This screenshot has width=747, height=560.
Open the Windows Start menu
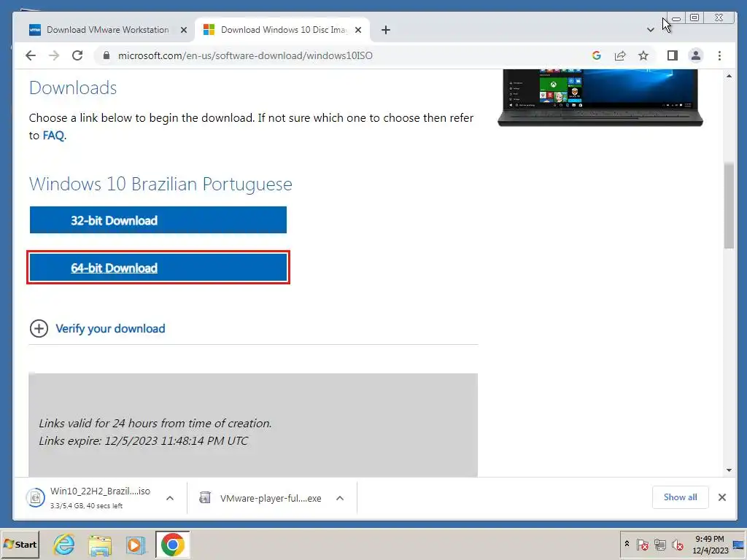point(20,544)
